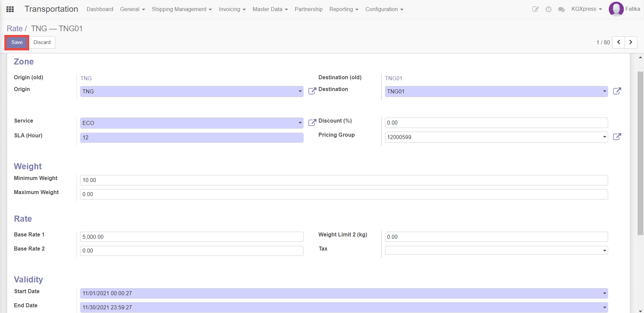The image size is (644, 313).
Task: Click the vertical scrollbar thumb
Action: [640, 153]
